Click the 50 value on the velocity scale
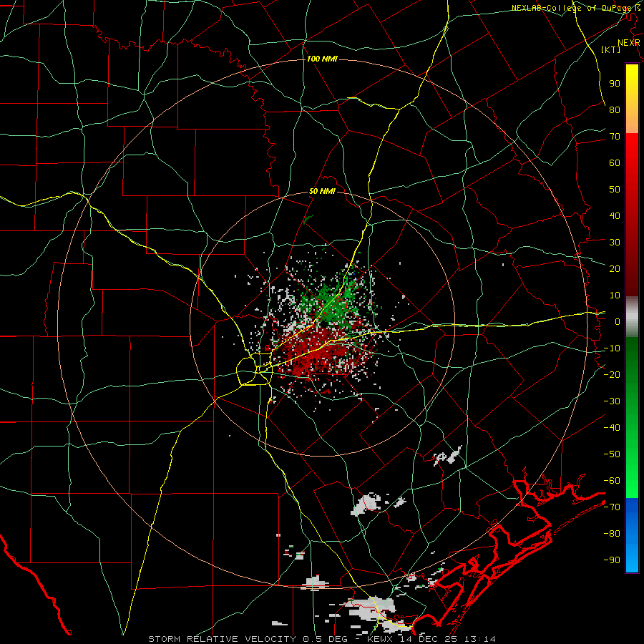 coord(615,190)
